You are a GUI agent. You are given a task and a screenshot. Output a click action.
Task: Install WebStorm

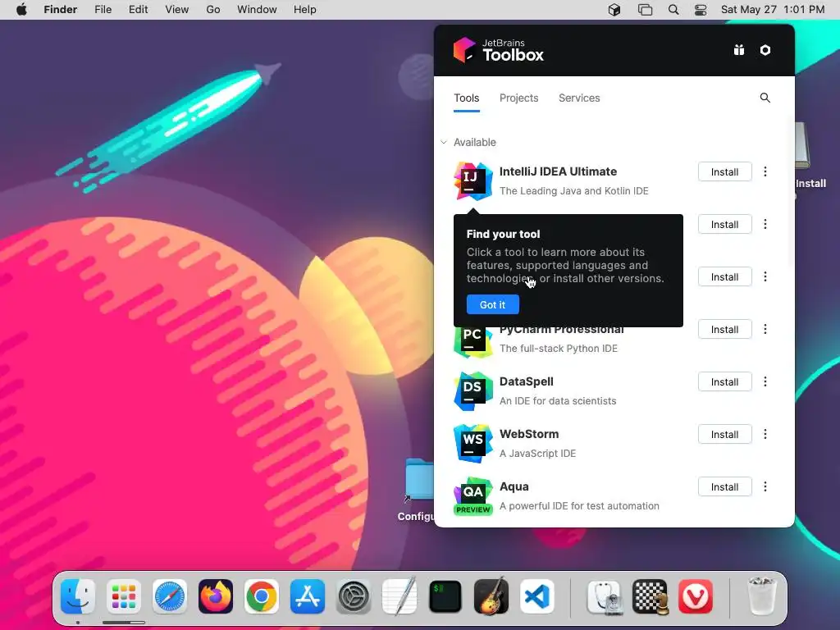pos(724,435)
